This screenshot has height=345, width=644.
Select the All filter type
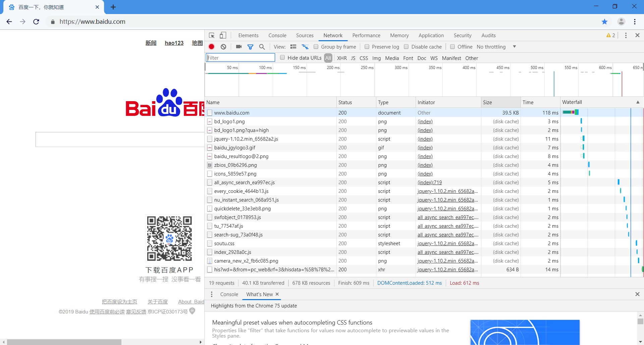point(328,58)
